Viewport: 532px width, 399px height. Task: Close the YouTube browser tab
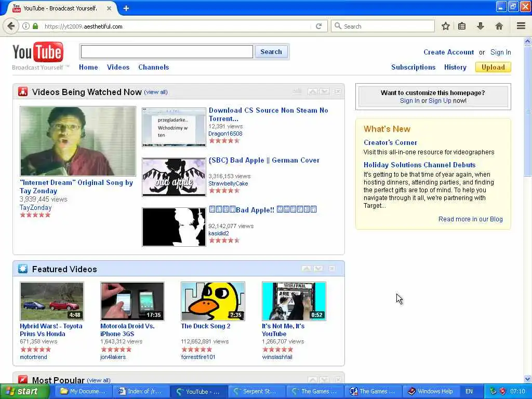(x=109, y=8)
